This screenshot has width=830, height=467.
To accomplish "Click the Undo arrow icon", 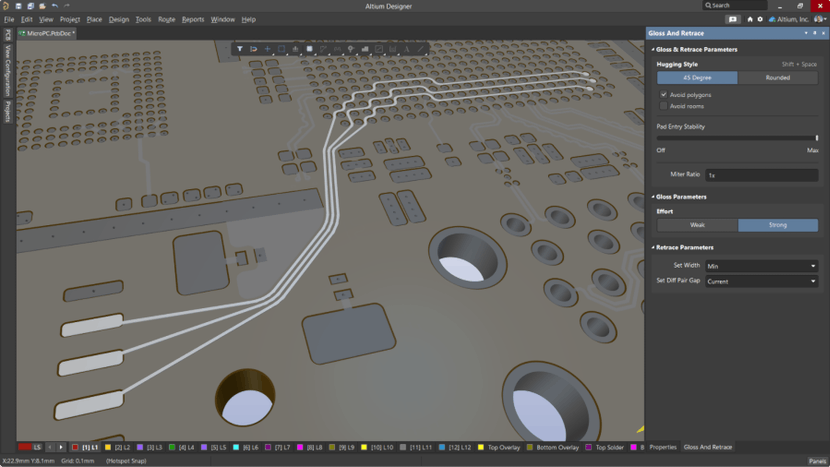I will click(x=55, y=6).
